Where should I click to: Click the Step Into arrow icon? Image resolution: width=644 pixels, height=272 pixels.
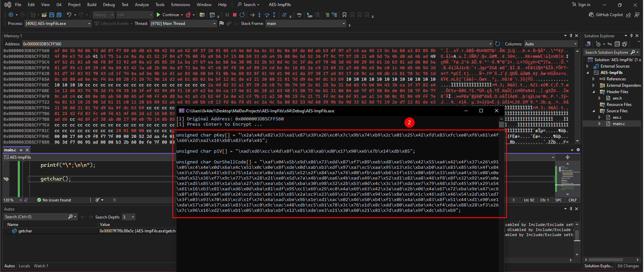point(259,15)
